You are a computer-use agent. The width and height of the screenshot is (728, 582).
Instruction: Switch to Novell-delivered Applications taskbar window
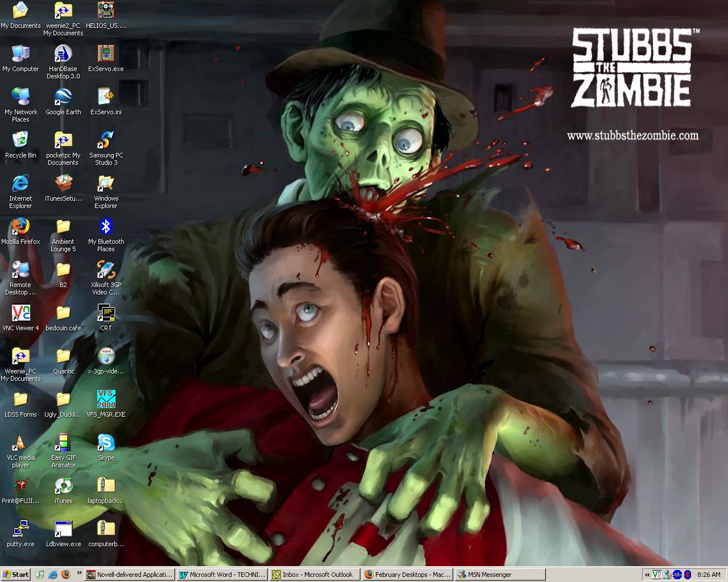(130, 575)
